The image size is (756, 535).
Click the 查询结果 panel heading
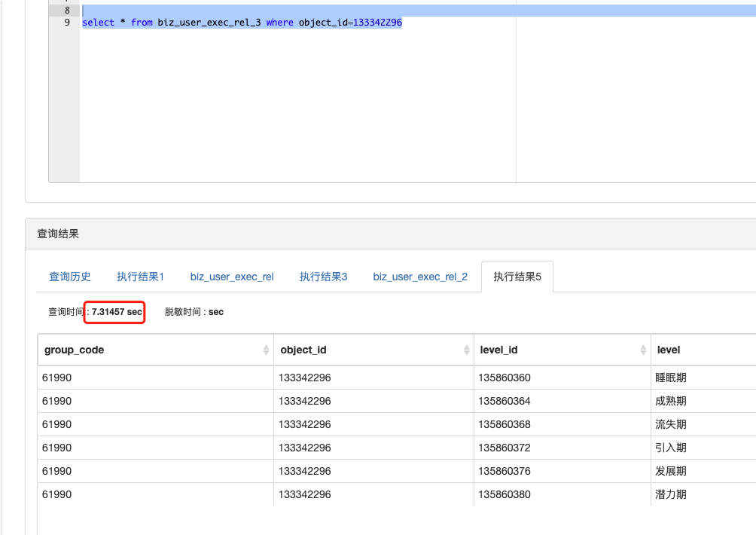point(58,234)
